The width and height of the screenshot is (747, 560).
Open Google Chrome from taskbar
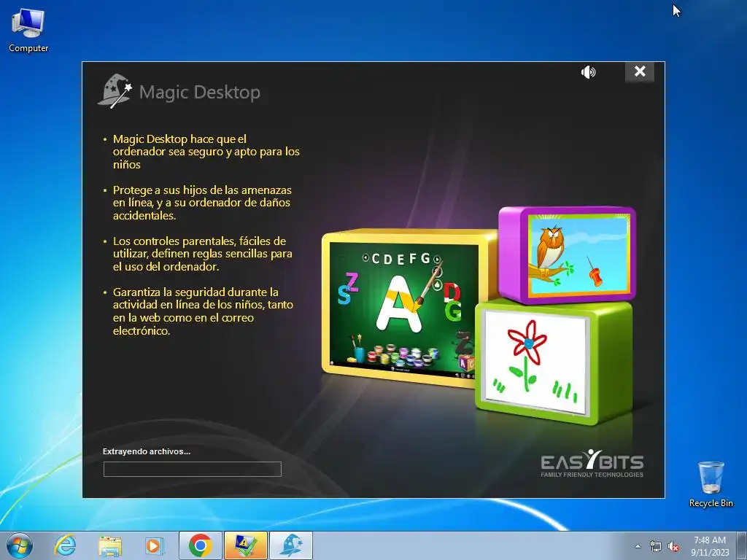click(x=200, y=545)
